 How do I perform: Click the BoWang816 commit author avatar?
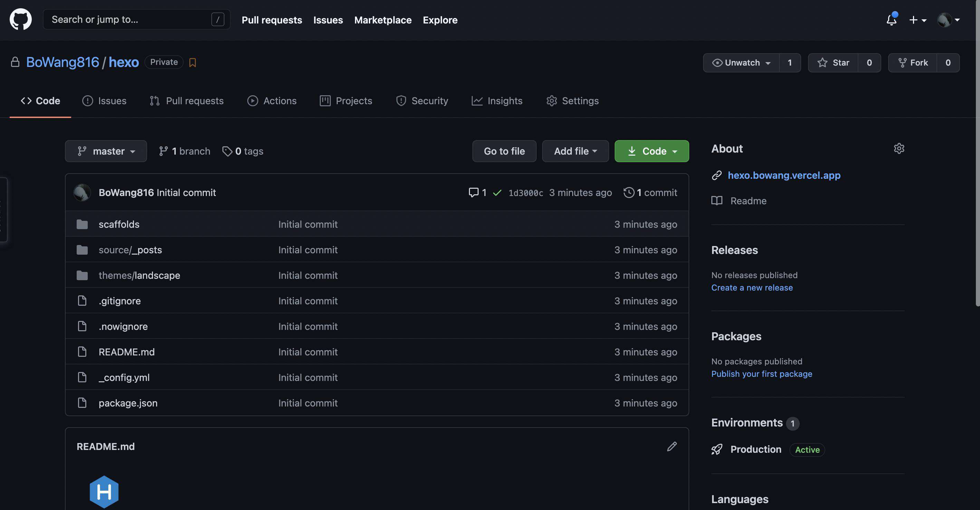pos(82,192)
